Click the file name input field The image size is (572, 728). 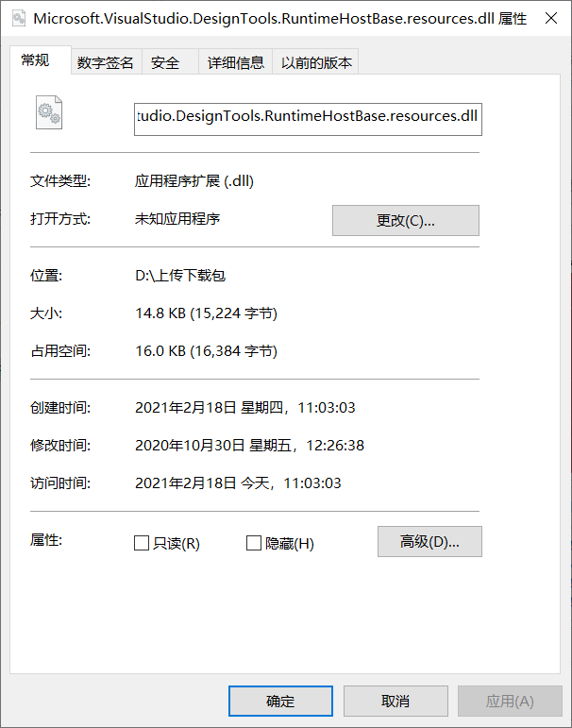coord(308,119)
